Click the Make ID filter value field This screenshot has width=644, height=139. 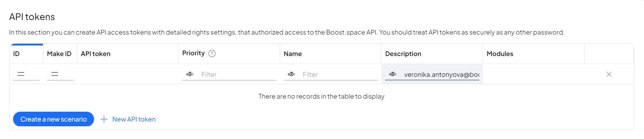pyautogui.click(x=70, y=74)
